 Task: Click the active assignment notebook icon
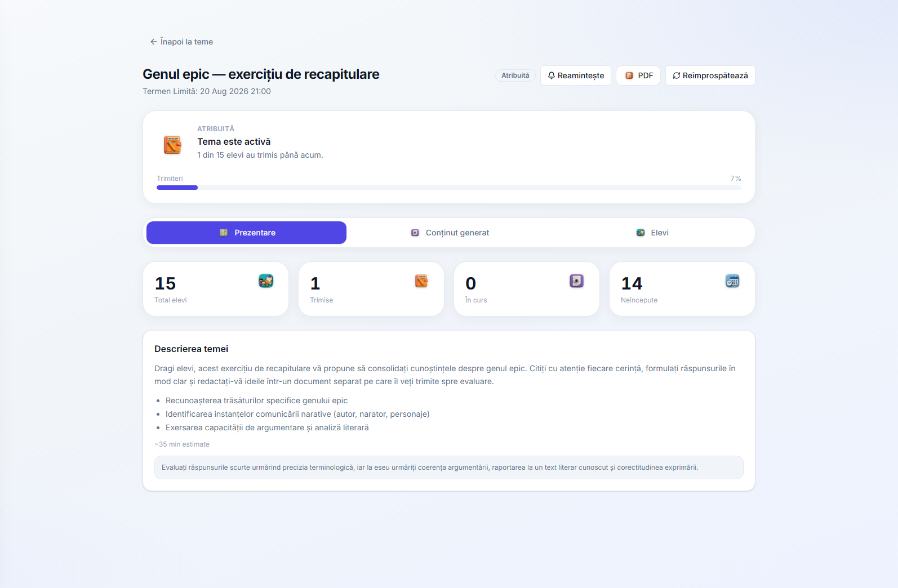172,145
